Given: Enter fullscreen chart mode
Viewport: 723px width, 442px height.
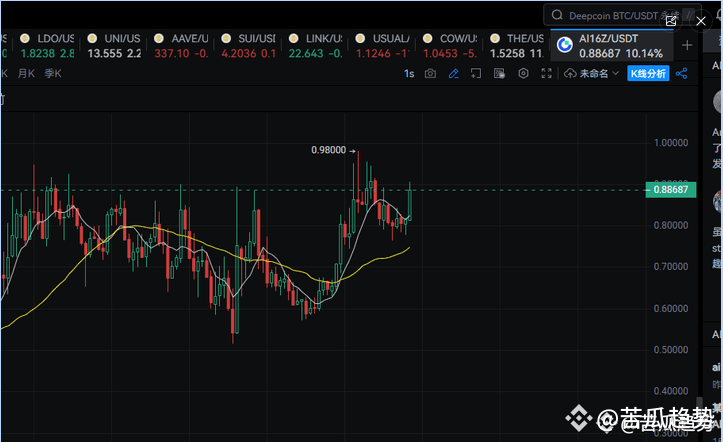Looking at the screenshot, I should pos(546,73).
